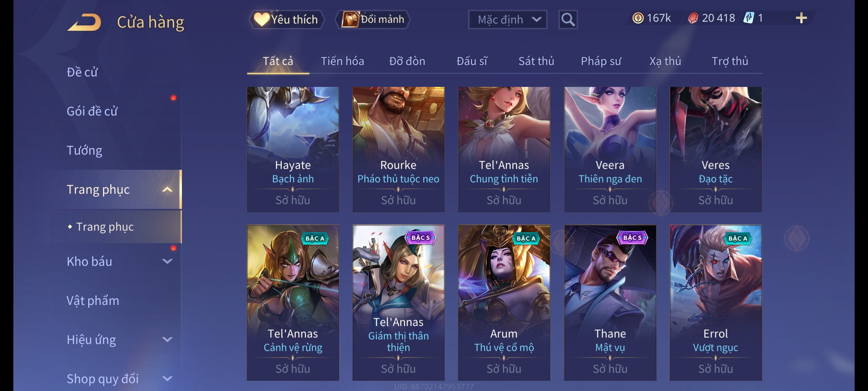Viewport: 868px width, 391px height.
Task: Collapse the Trang phục sidebar section
Action: tap(167, 189)
